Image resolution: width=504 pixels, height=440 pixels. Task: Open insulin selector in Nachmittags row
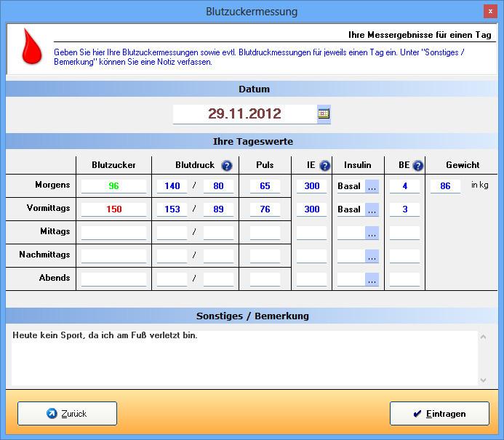[372, 256]
